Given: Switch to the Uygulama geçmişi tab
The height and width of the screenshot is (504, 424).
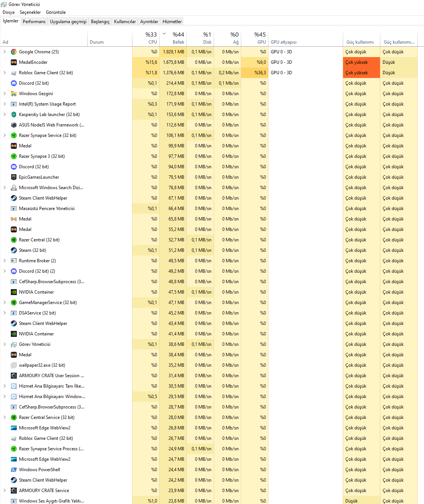Looking at the screenshot, I should point(68,22).
